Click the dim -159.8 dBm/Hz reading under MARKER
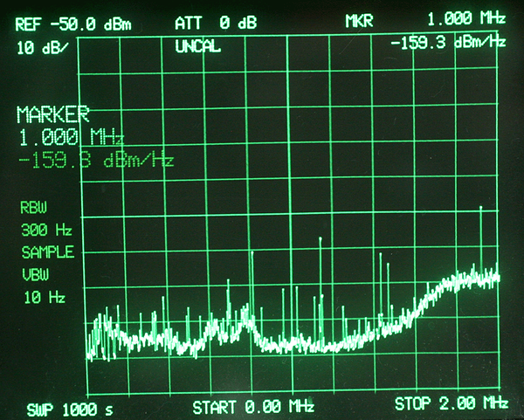The height and width of the screenshot is (420, 524). [x=96, y=161]
